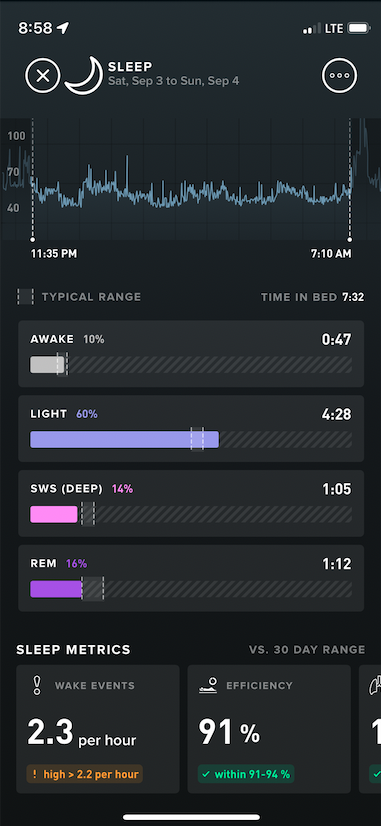This screenshot has height=826, width=381.
Task: Select the REM 16% purple bar
Action: pyautogui.click(x=56, y=589)
